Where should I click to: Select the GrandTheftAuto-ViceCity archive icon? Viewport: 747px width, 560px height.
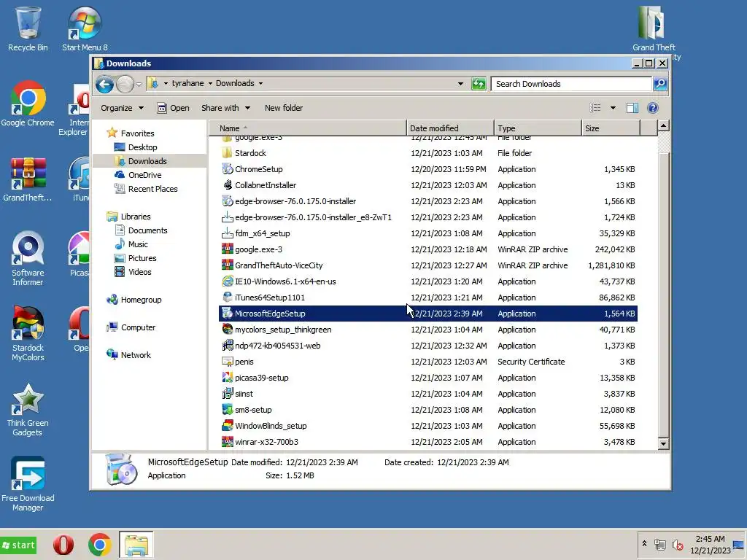tap(228, 265)
